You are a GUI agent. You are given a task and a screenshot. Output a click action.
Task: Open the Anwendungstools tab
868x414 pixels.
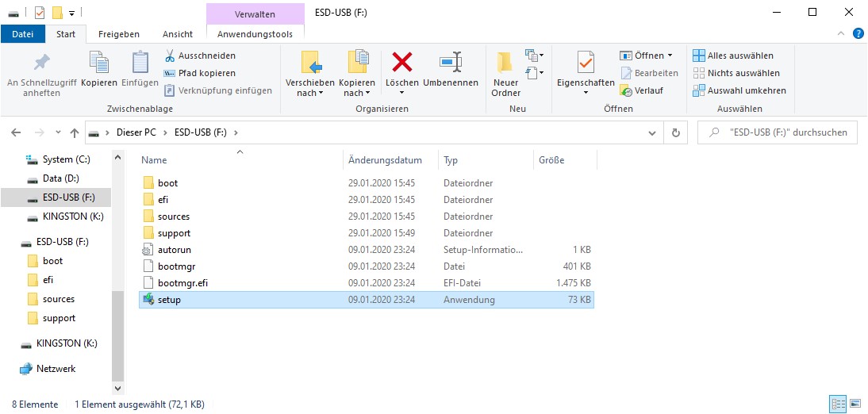tap(255, 34)
